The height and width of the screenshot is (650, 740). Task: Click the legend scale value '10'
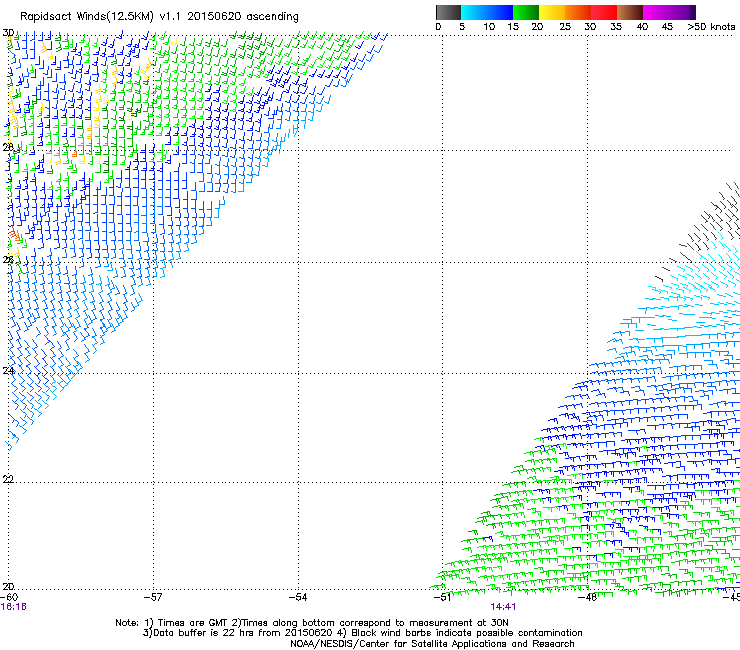coord(489,26)
